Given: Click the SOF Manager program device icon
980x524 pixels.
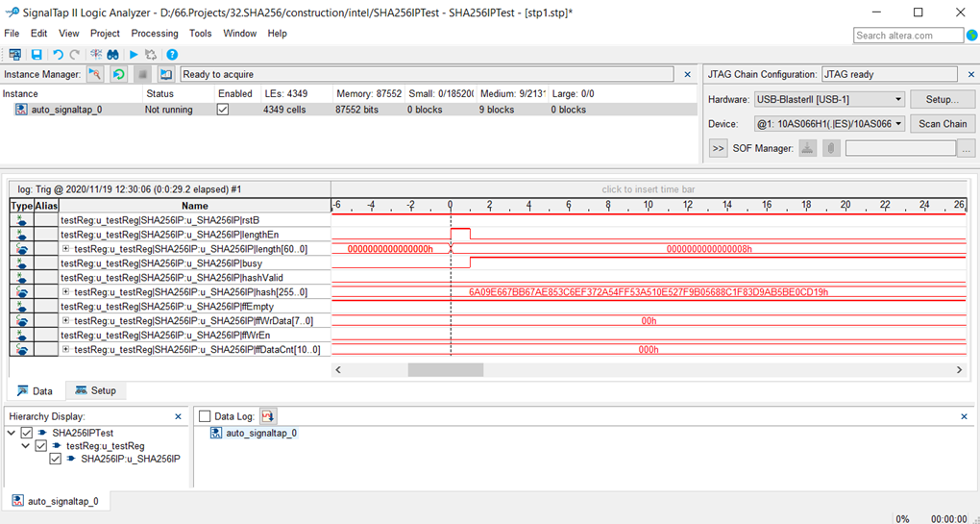Looking at the screenshot, I should point(807,148).
